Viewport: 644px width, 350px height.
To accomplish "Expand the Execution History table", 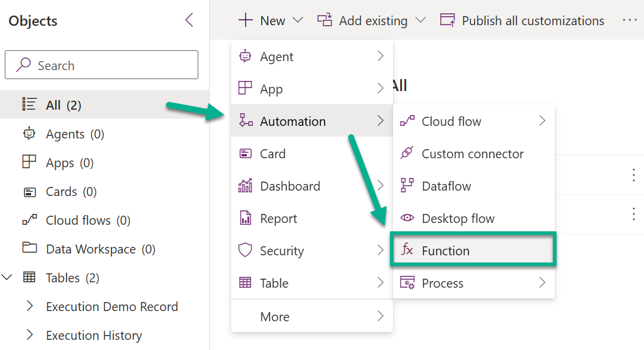I will click(29, 334).
